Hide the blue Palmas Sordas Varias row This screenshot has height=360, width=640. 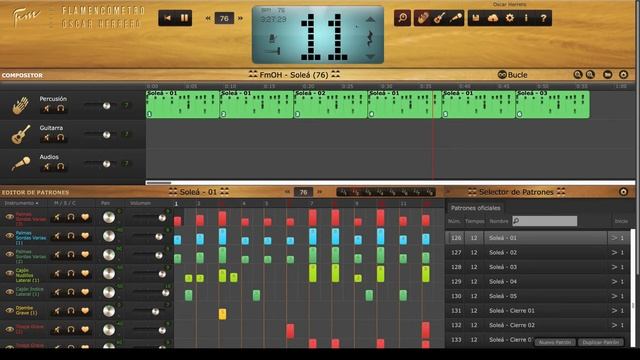coord(9,236)
